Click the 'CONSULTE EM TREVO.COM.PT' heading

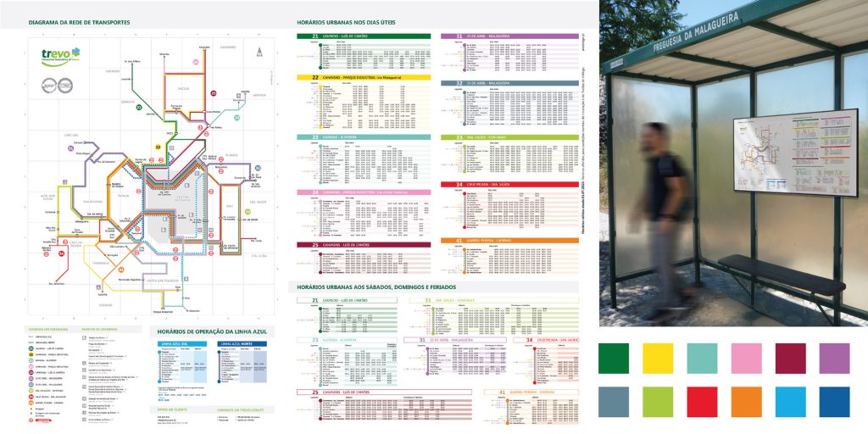(240, 410)
